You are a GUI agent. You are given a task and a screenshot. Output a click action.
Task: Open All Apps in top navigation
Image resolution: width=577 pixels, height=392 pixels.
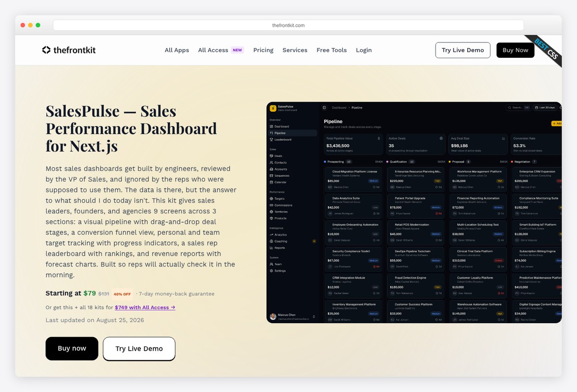pos(177,50)
